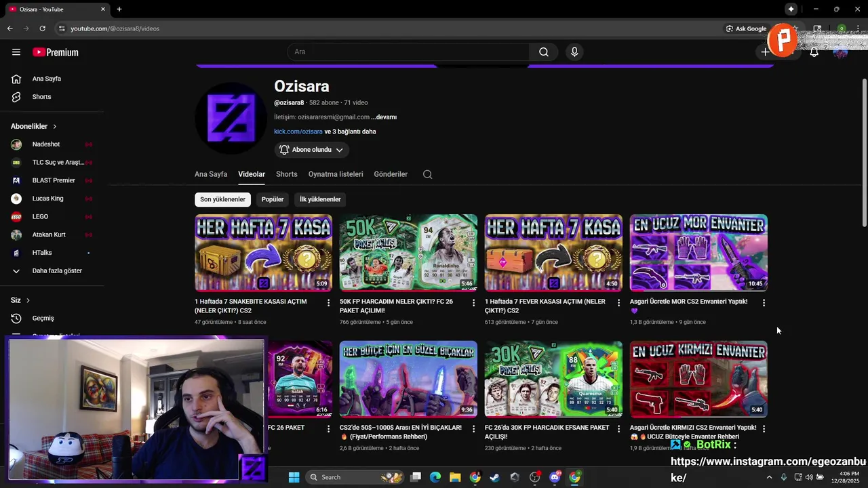Open Steam from the taskbar
The image size is (868, 488).
coord(495,477)
